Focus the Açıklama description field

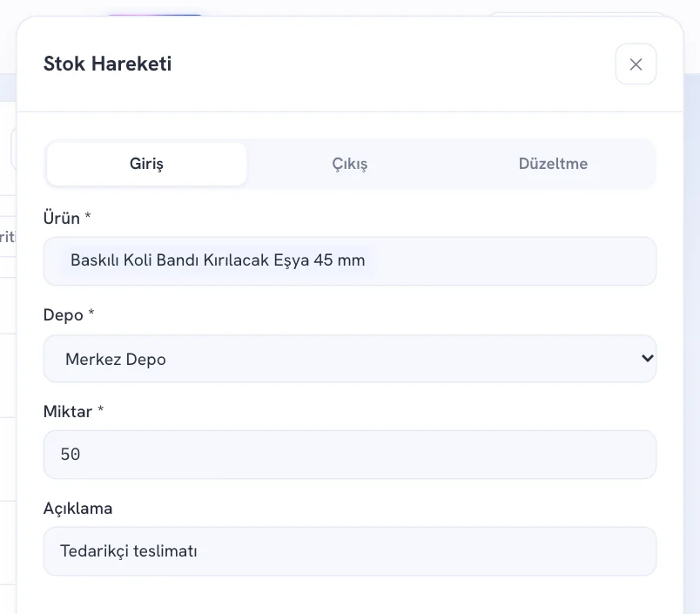tap(350, 551)
